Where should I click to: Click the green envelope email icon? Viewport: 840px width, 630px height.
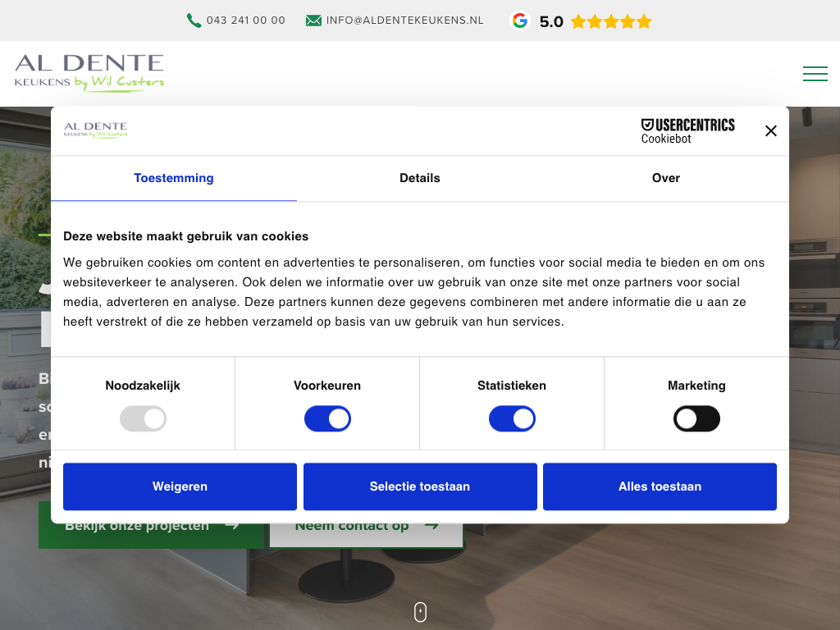click(313, 21)
